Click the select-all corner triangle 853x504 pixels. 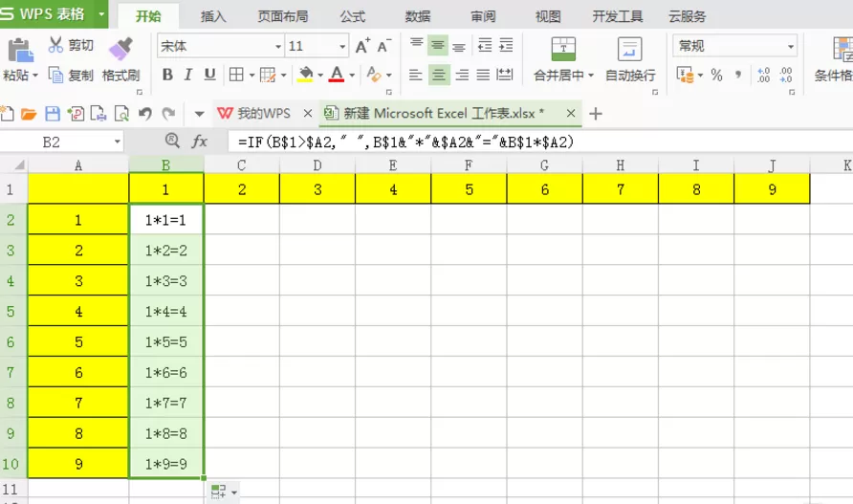[19, 164]
